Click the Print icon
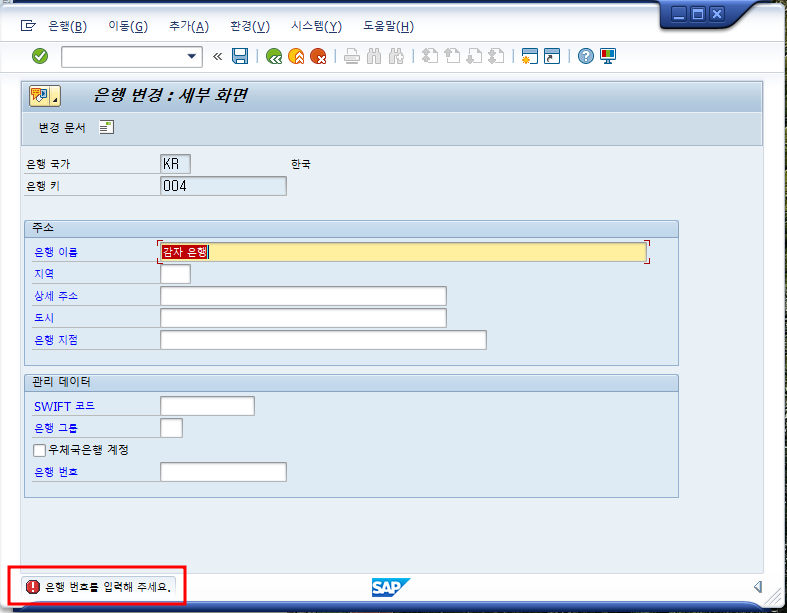 (352, 56)
